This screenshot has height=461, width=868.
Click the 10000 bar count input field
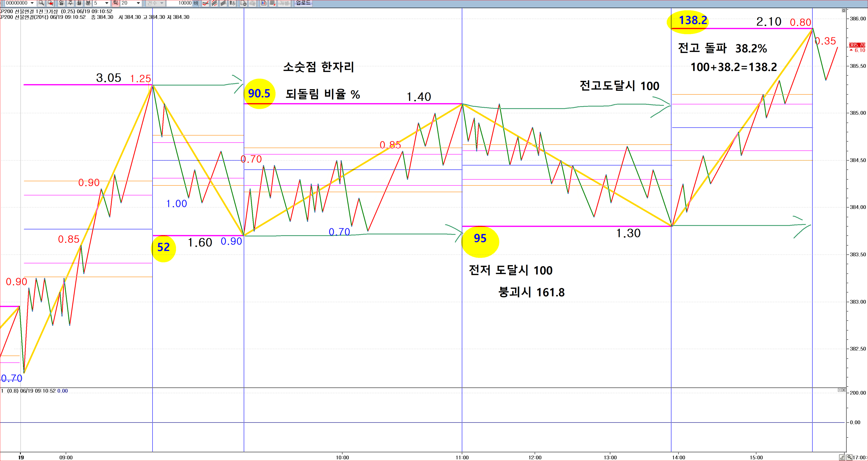tap(179, 3)
